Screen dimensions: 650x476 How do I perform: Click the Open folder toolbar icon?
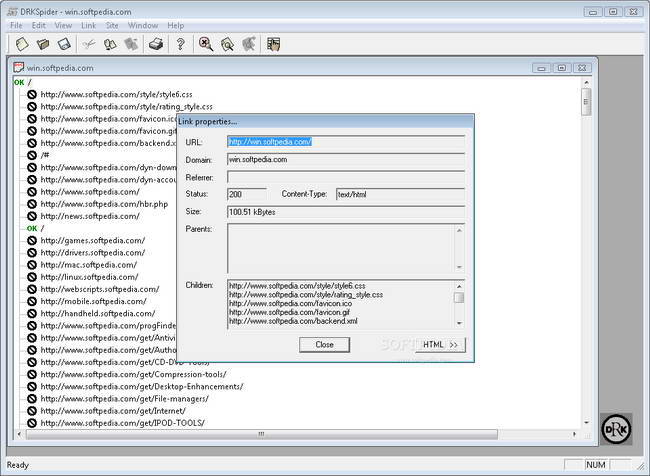click(x=43, y=44)
